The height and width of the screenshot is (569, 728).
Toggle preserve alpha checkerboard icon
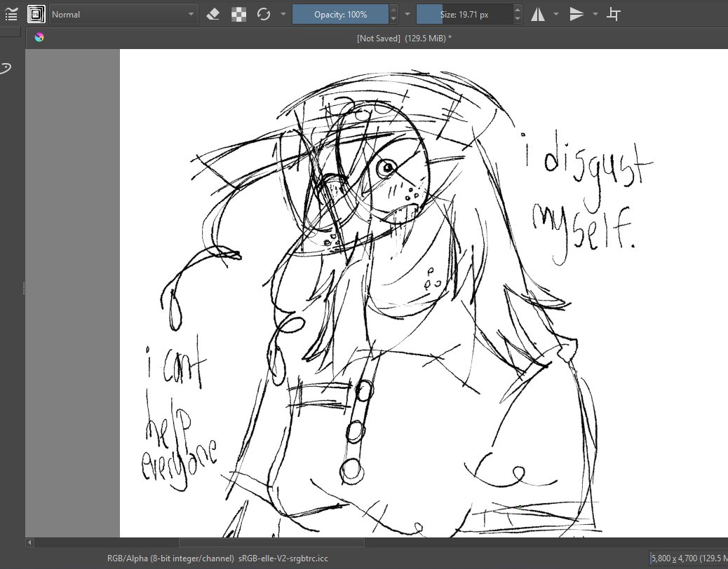coord(238,15)
